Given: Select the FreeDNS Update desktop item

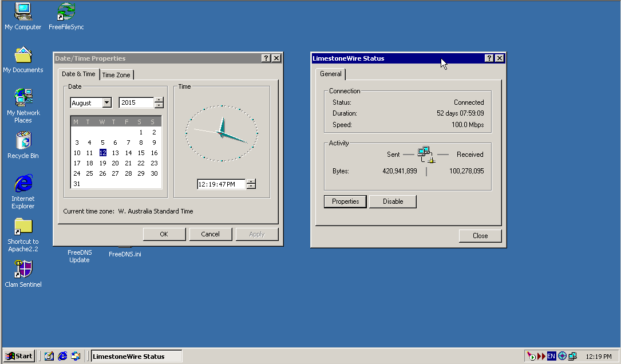Looking at the screenshot, I should (x=80, y=256).
